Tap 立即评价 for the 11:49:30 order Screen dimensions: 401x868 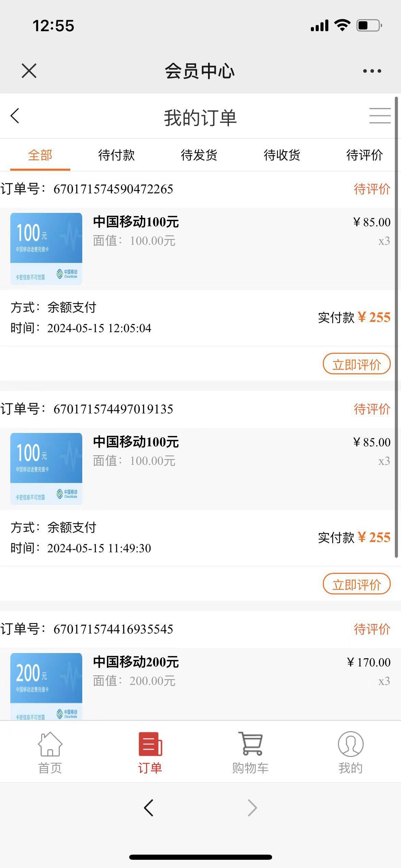(x=356, y=584)
